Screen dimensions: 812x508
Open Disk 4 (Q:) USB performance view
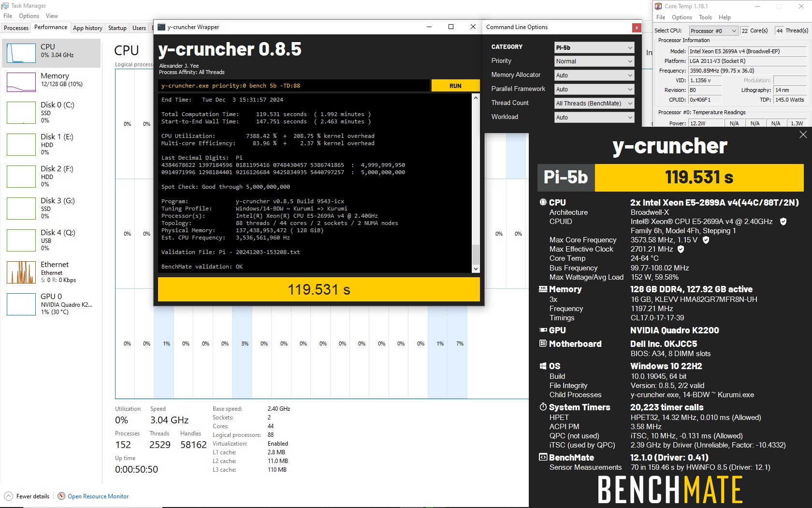tap(51, 240)
